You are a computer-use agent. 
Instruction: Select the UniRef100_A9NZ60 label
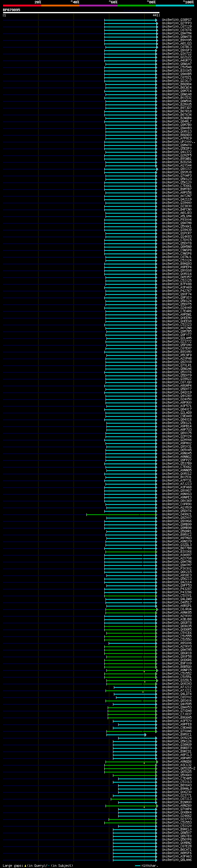coord(177,806)
